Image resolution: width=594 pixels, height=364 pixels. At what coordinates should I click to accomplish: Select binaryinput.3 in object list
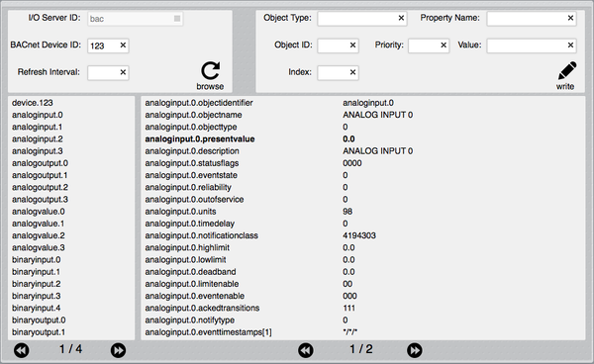tap(36, 297)
